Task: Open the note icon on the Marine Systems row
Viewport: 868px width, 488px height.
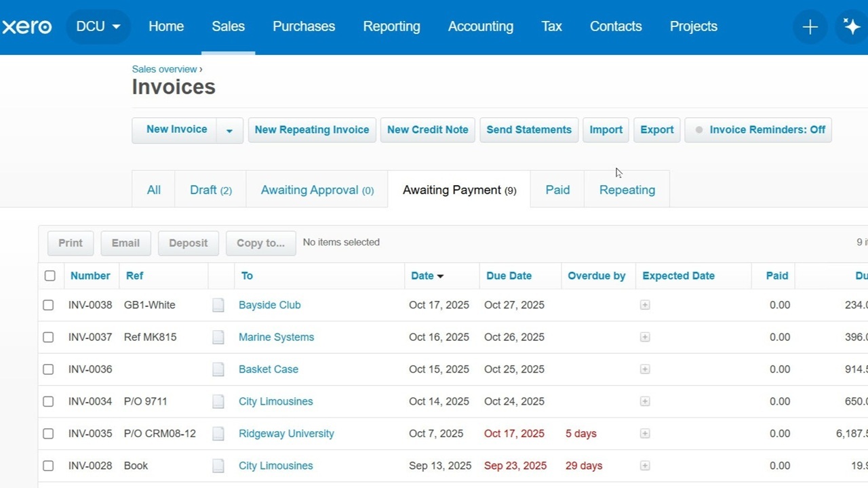Action: click(x=218, y=337)
